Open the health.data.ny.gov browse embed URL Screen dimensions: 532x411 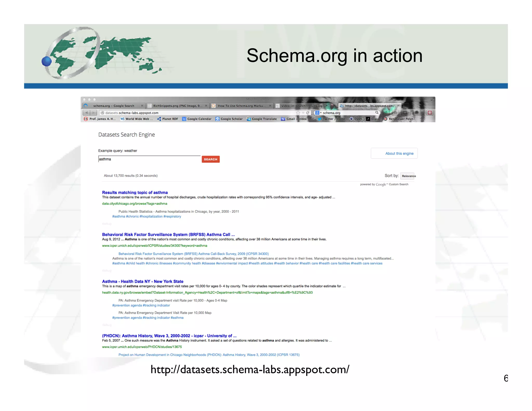(x=207, y=293)
